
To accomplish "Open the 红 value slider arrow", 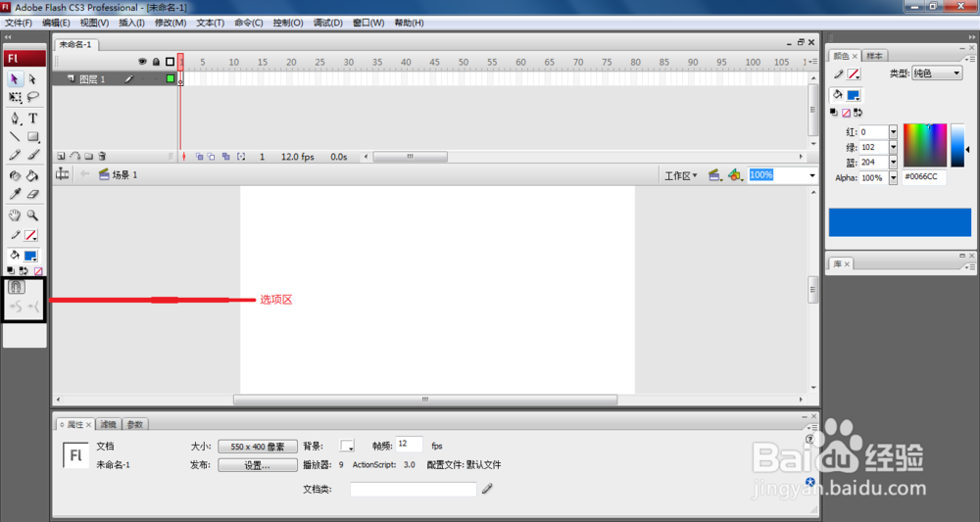I will pos(893,132).
